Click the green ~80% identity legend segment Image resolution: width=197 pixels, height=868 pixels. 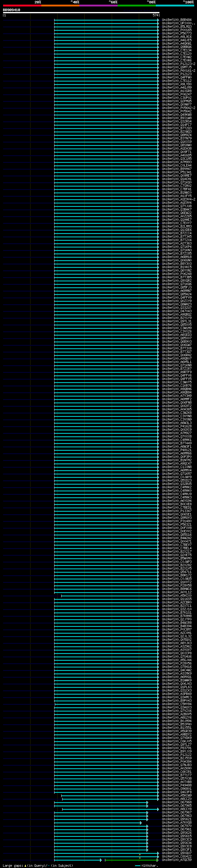pos(137,6)
